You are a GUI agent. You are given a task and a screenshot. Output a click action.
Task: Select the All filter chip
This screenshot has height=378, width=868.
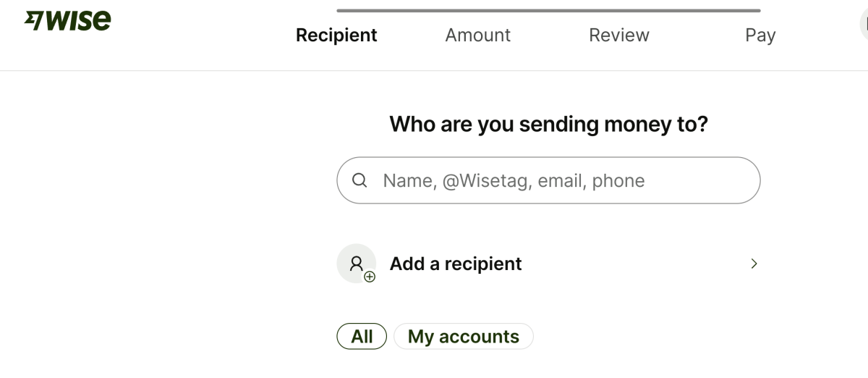[362, 336]
